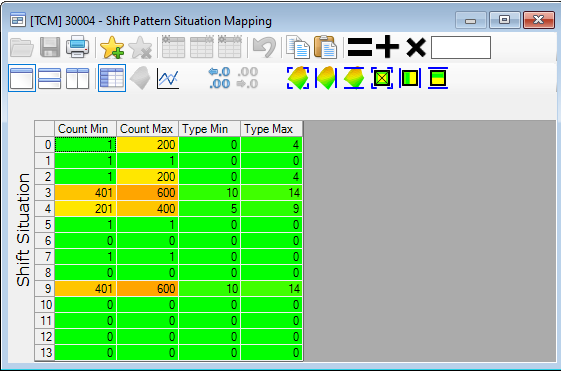The width and height of the screenshot is (561, 375).
Task: Select the Type Min column header
Action: 209,129
